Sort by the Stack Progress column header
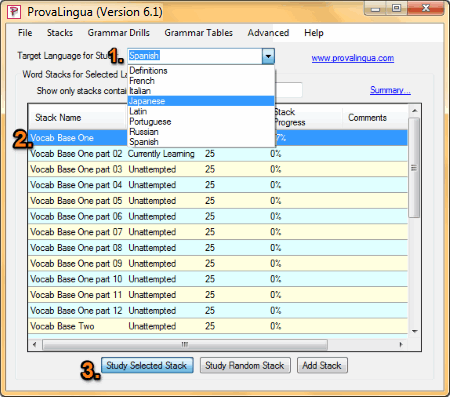 [x=308, y=117]
